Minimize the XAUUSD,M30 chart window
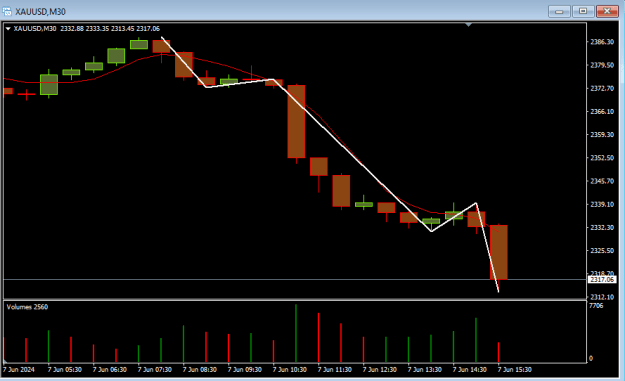Image resolution: width=625 pixels, height=381 pixels. click(559, 11)
